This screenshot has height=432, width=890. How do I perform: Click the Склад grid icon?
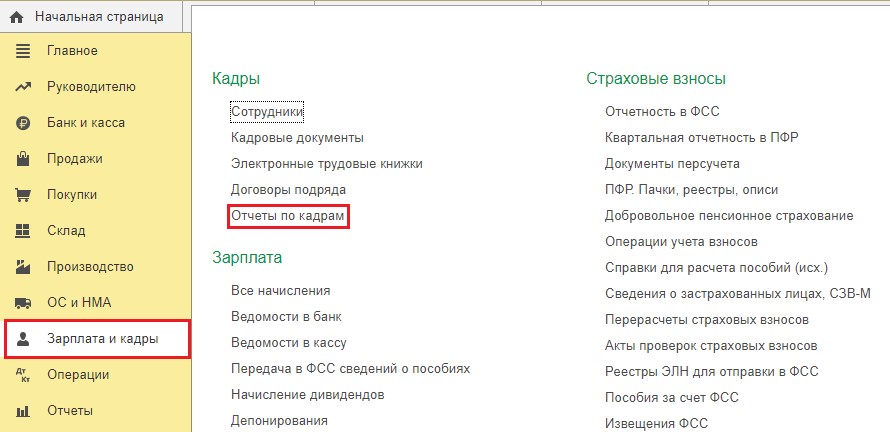click(23, 231)
